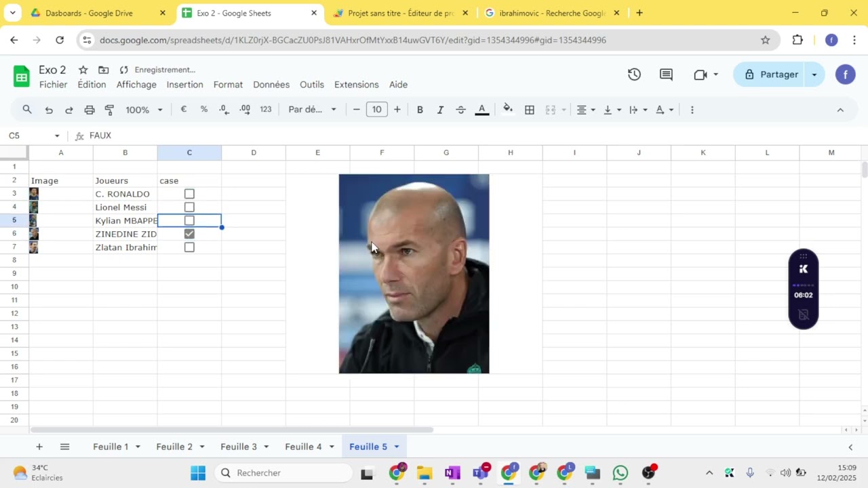
Task: Select the Zidane image in the sheet
Action: [414, 274]
